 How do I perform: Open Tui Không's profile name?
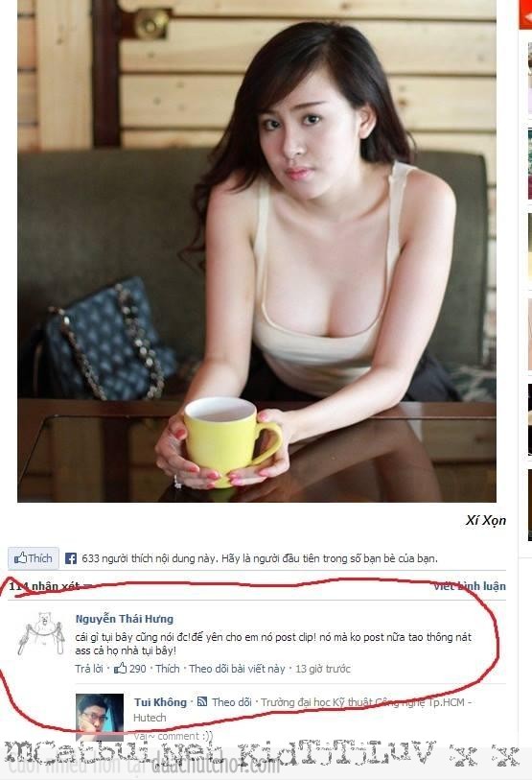[x=160, y=702]
